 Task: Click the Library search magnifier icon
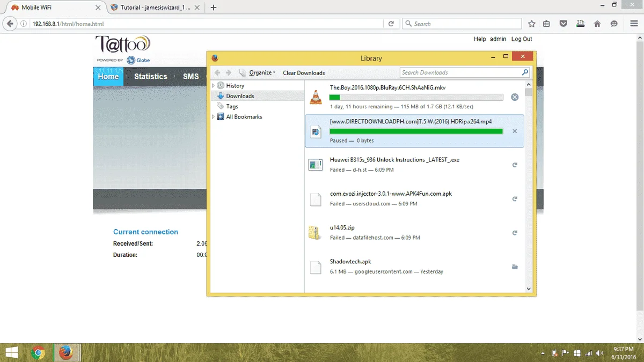pyautogui.click(x=525, y=72)
